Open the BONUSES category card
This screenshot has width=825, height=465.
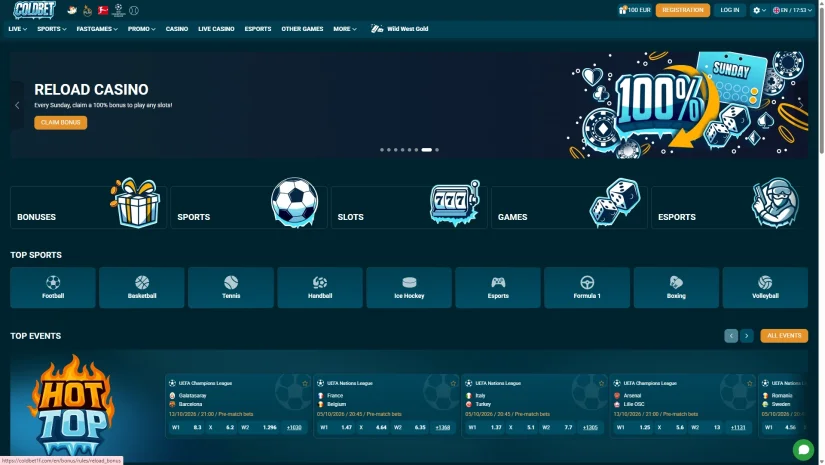(88, 207)
